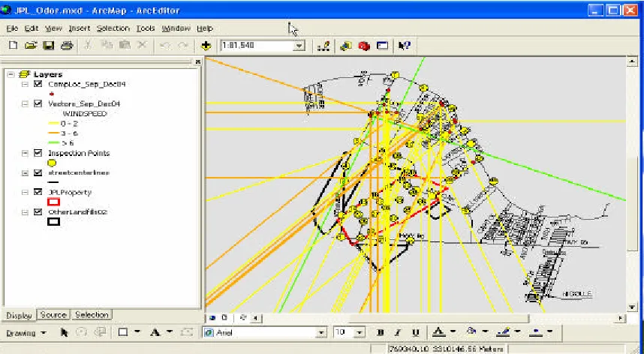Refresh the map view button
This screenshot has width=644, height=354.
[242, 317]
